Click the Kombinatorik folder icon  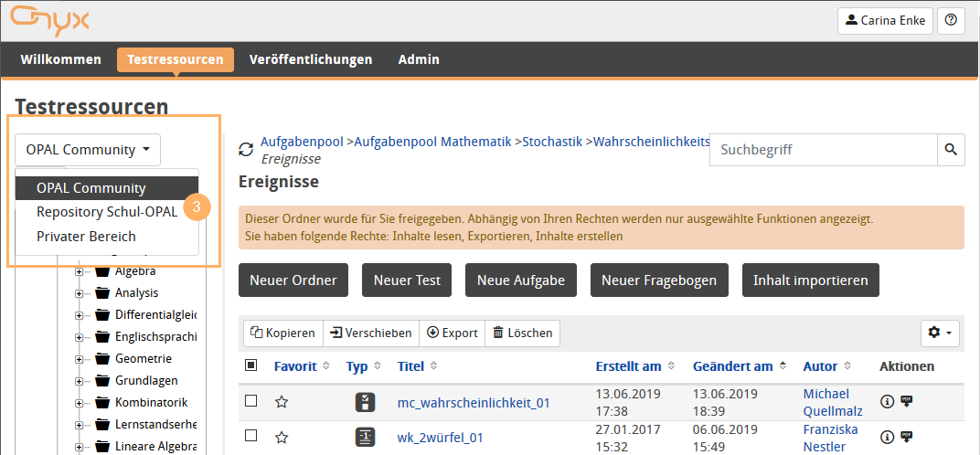[x=102, y=403]
